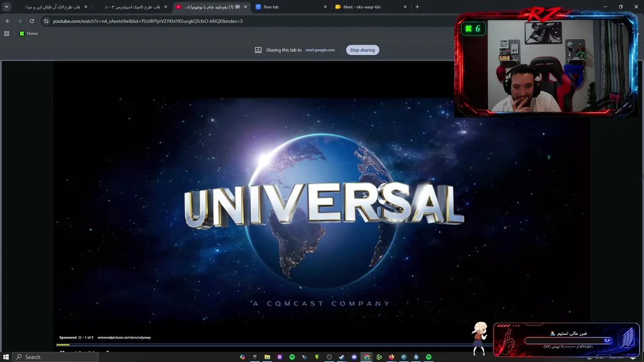Viewport: 644px width, 362px height.
Task: Switch to the Meet - nko-waqr-kbi tab
Action: point(371,7)
